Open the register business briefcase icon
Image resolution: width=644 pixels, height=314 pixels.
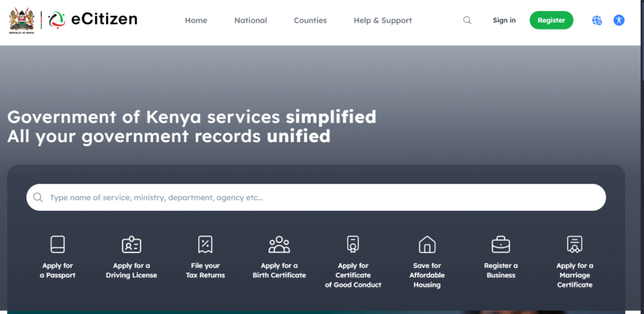501,244
